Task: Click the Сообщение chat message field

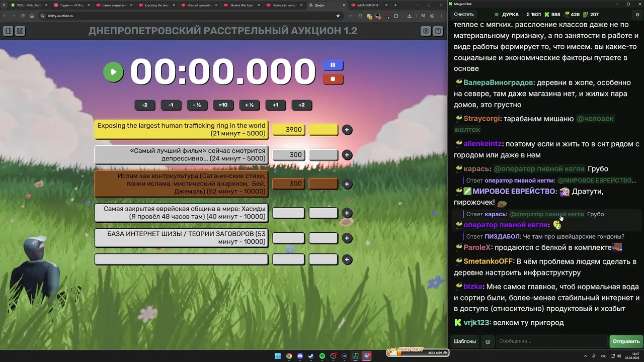Action: pos(552,341)
